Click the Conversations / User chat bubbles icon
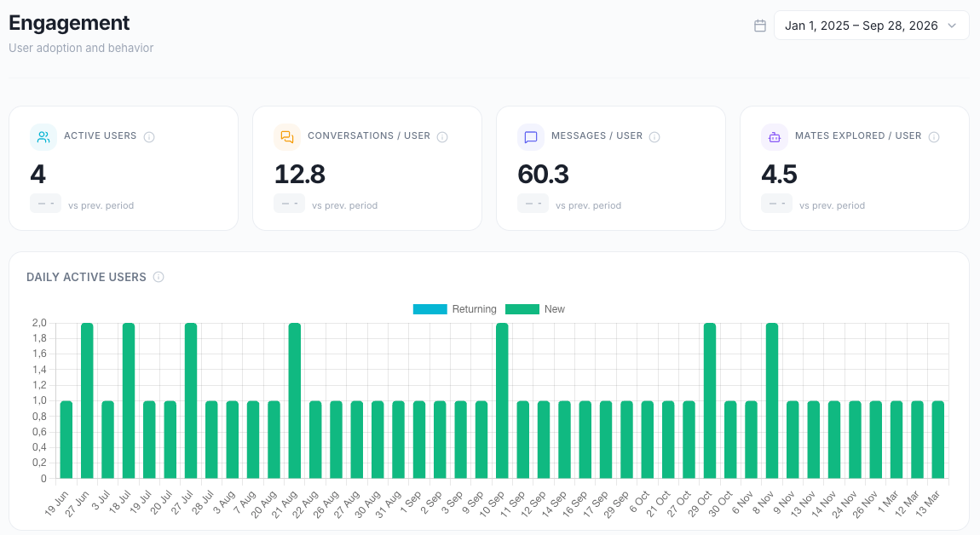 pos(287,137)
